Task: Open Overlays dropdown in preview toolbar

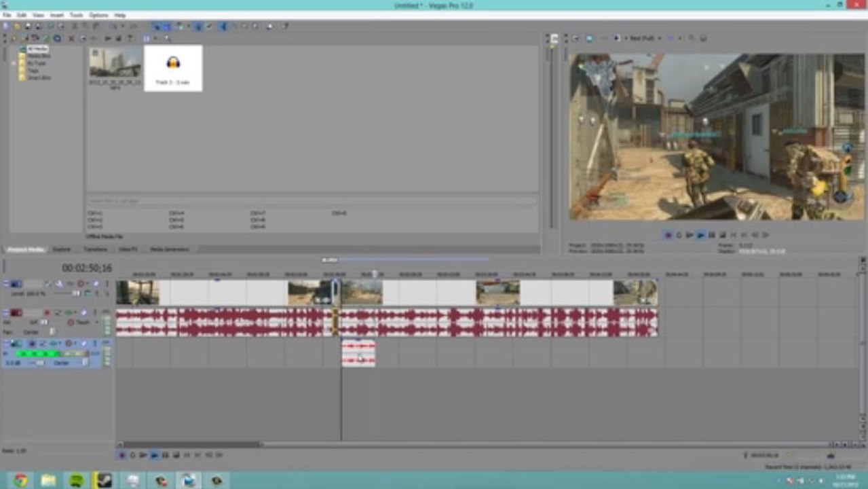Action: pos(680,38)
